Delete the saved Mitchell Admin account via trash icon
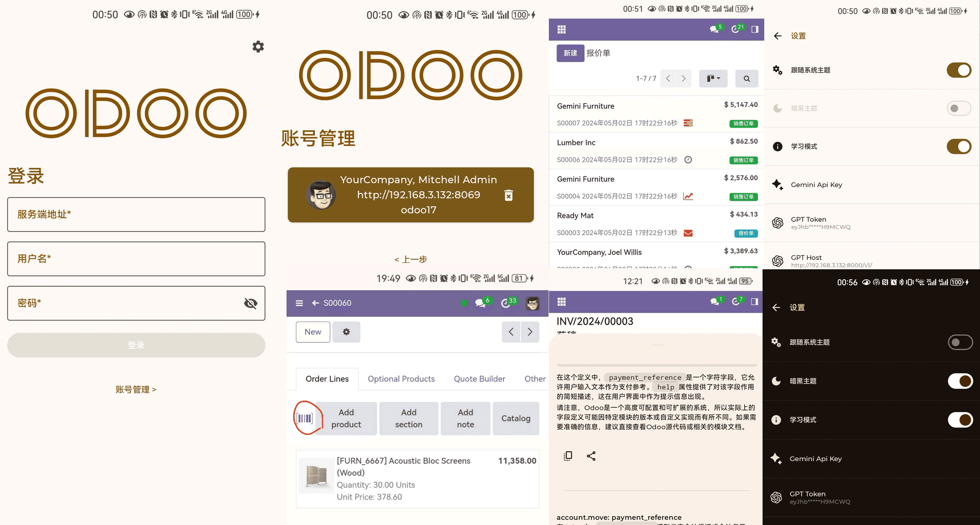This screenshot has width=980, height=525. [x=508, y=195]
